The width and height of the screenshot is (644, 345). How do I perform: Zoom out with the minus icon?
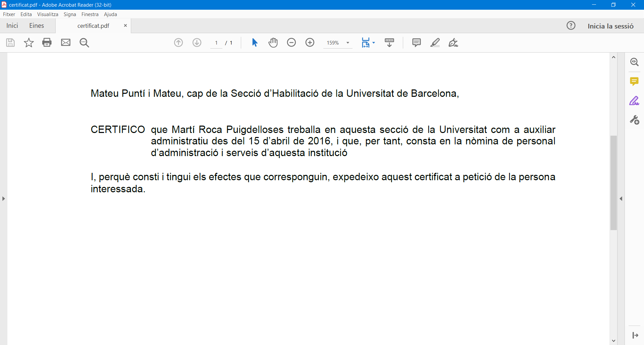click(x=291, y=43)
